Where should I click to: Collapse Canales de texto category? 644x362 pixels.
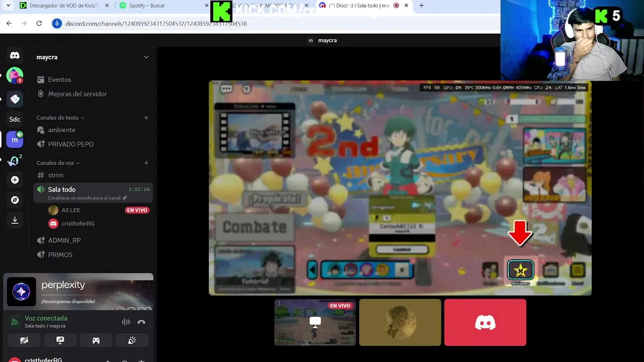pos(60,118)
